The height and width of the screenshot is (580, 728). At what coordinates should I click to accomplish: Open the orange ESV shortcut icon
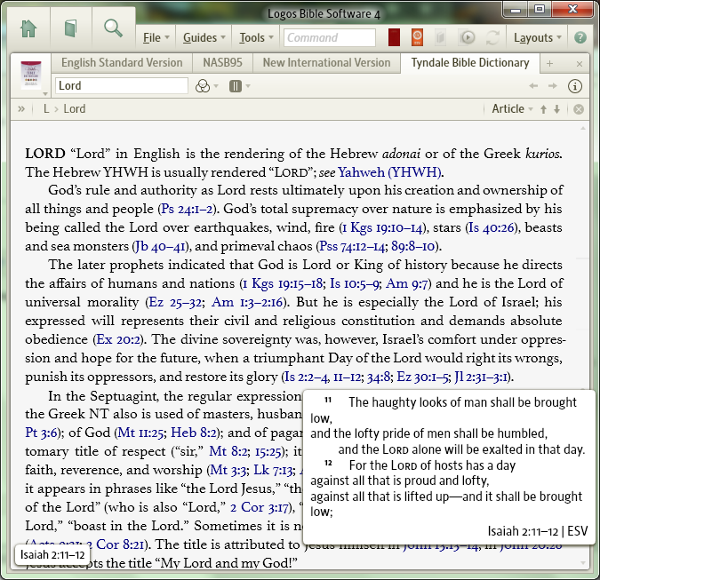point(417,37)
